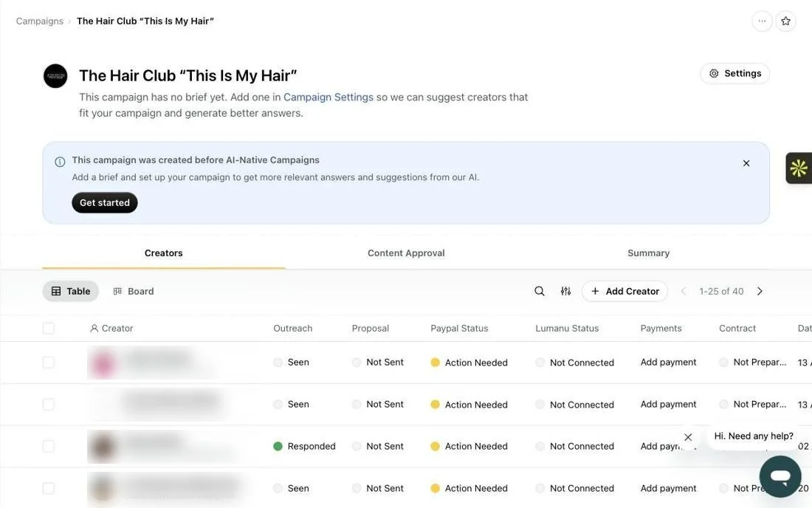Click the Proposal column header

pos(371,329)
